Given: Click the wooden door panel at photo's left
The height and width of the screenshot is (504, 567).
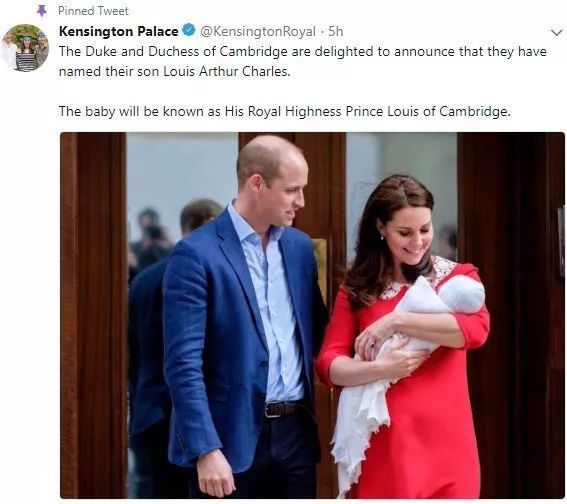Looking at the screenshot, I should pyautogui.click(x=93, y=315).
